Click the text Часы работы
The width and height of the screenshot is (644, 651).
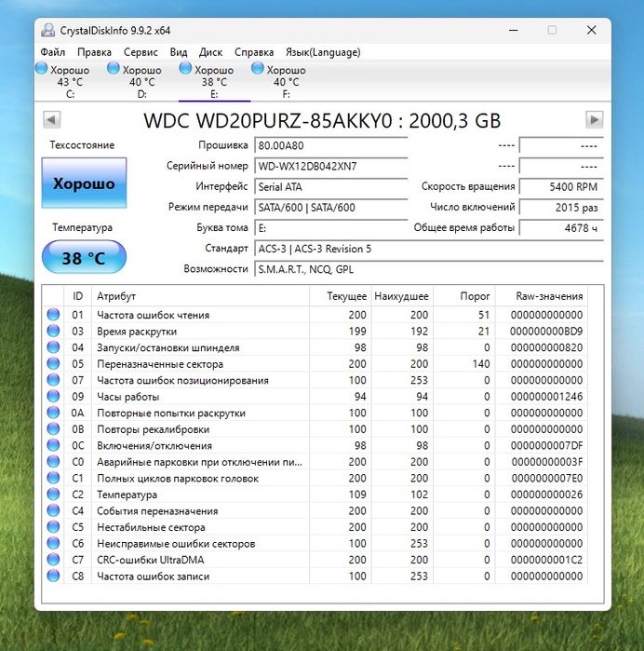[127, 397]
